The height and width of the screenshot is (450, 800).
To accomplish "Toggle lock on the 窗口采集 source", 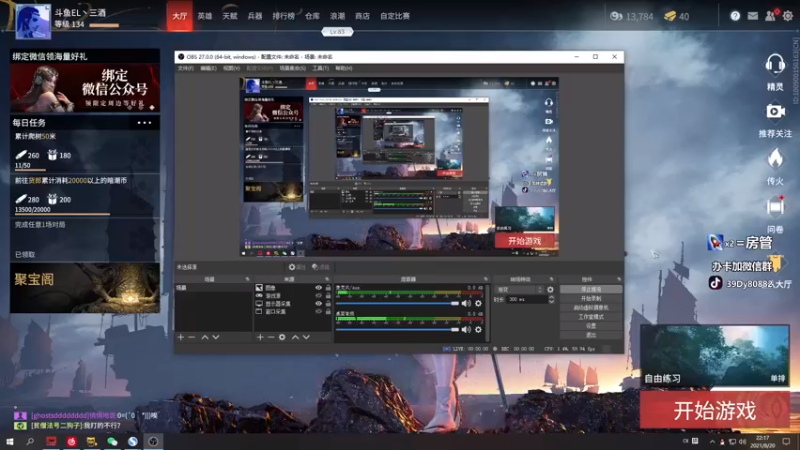I will point(328,312).
